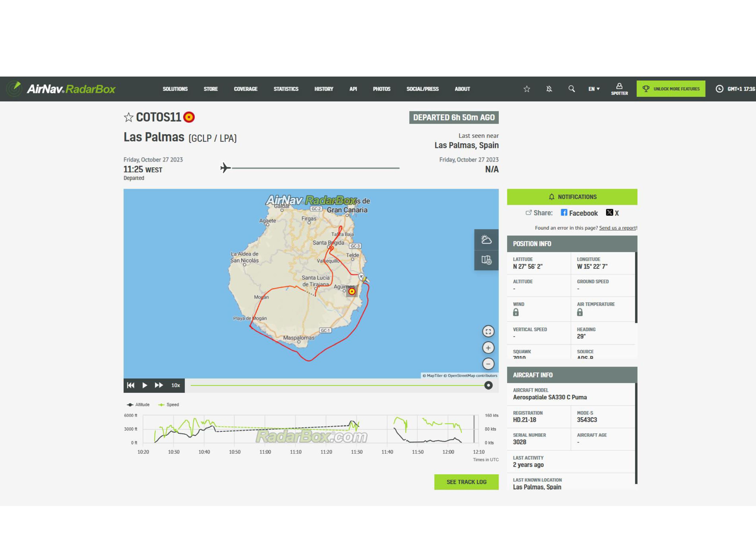Toggle Speed series in chart legend
The width and height of the screenshot is (756, 535).
click(169, 405)
